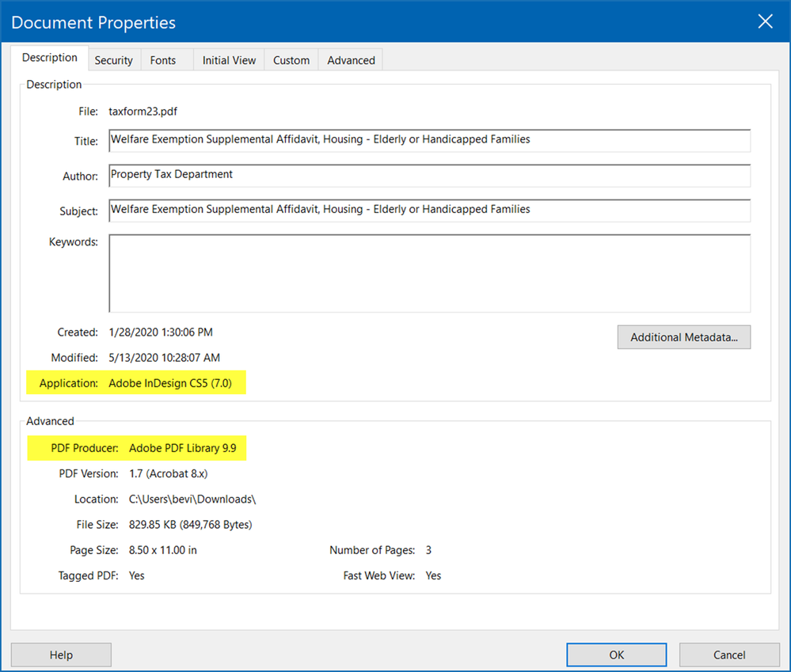Click the Modified date value

pos(166,357)
